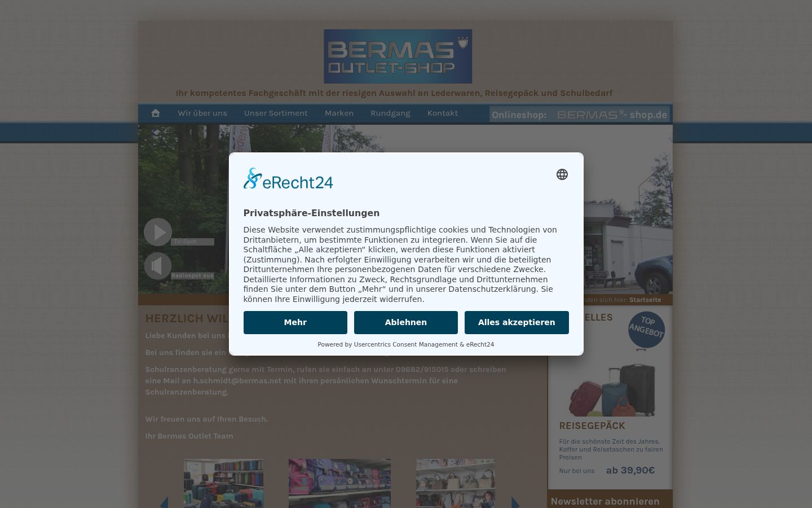812x508 pixels.
Task: Click the Privatsphäre-Einstellungen heading
Action: pos(311,213)
